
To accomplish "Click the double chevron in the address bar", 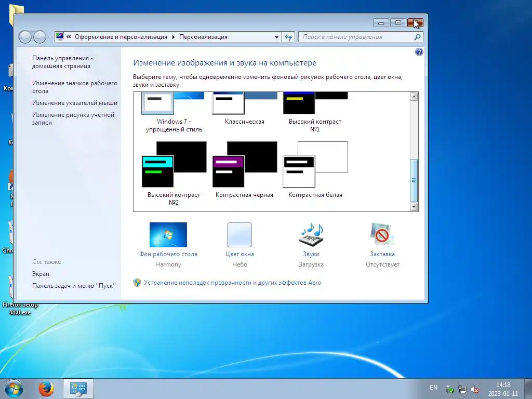I will (69, 37).
